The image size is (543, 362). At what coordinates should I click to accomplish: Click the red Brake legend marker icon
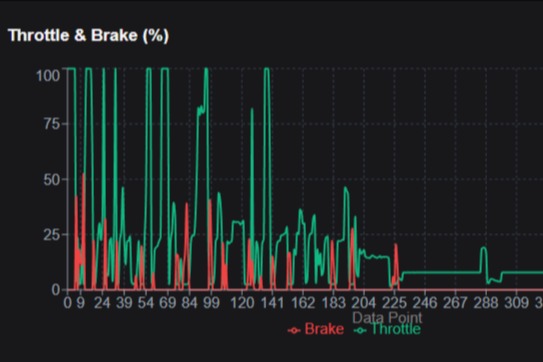[294, 330]
